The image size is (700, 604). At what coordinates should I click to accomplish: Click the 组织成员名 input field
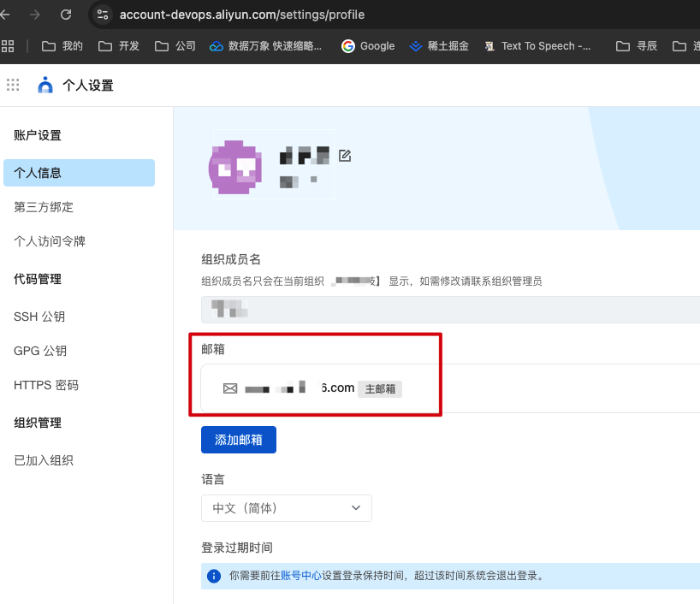pos(450,310)
